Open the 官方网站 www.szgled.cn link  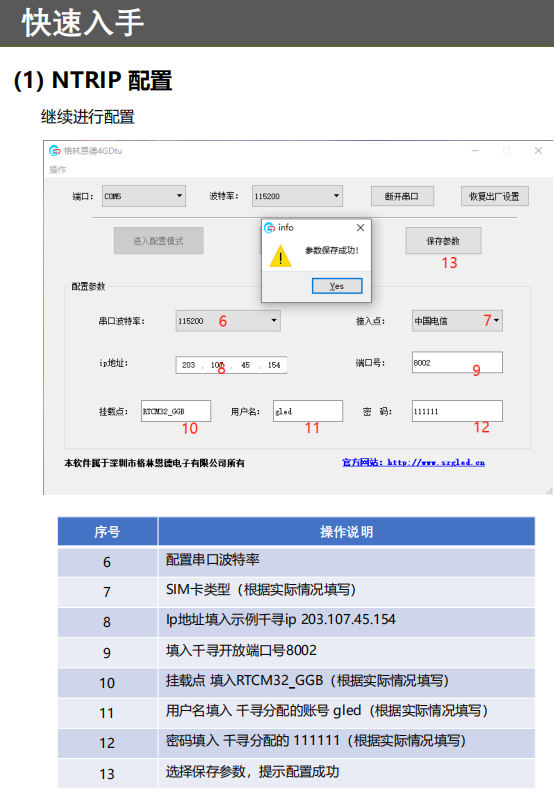click(x=413, y=463)
